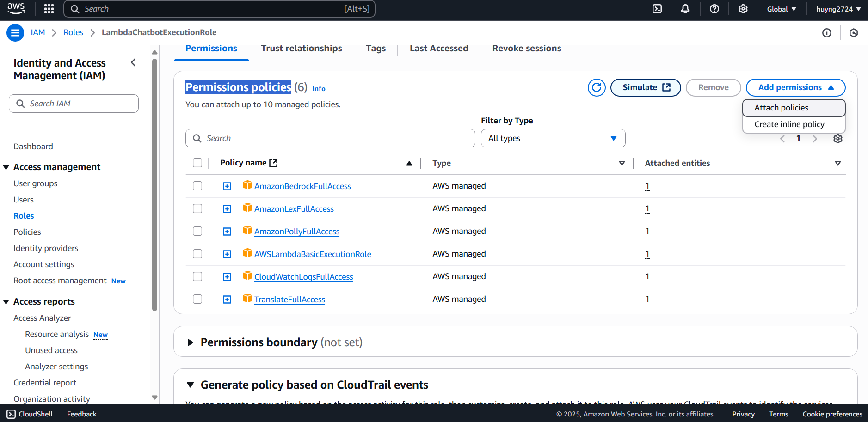This screenshot has width=868, height=422.
Task: Click the CloudShell icon in footer
Action: (11, 414)
